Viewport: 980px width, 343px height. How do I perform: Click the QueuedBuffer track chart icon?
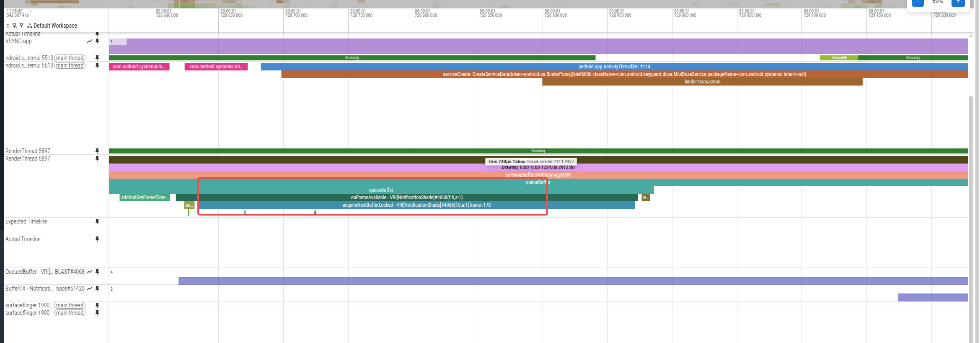point(90,272)
